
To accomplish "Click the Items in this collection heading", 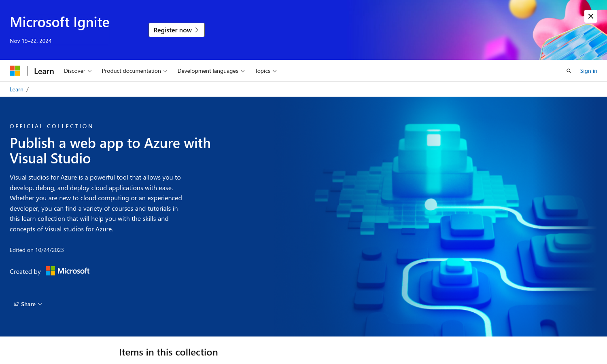I will [x=168, y=352].
